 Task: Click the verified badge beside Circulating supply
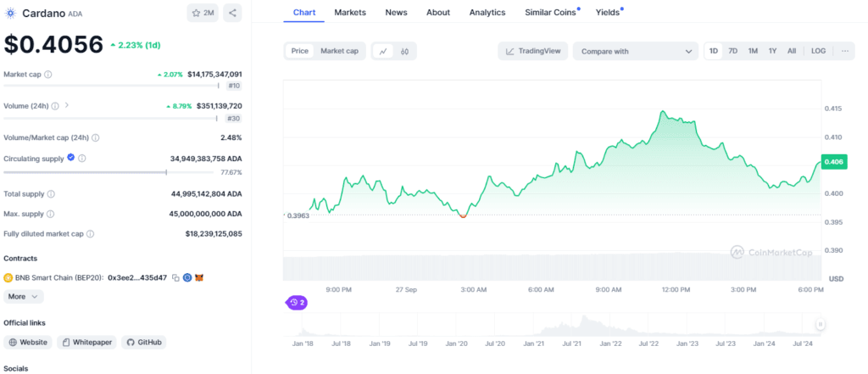tap(71, 158)
